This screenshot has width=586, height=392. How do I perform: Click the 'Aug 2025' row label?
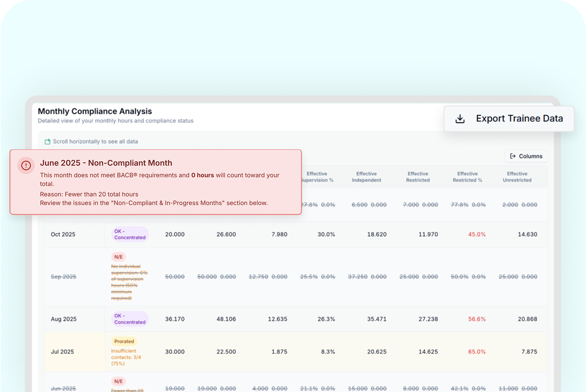click(64, 319)
